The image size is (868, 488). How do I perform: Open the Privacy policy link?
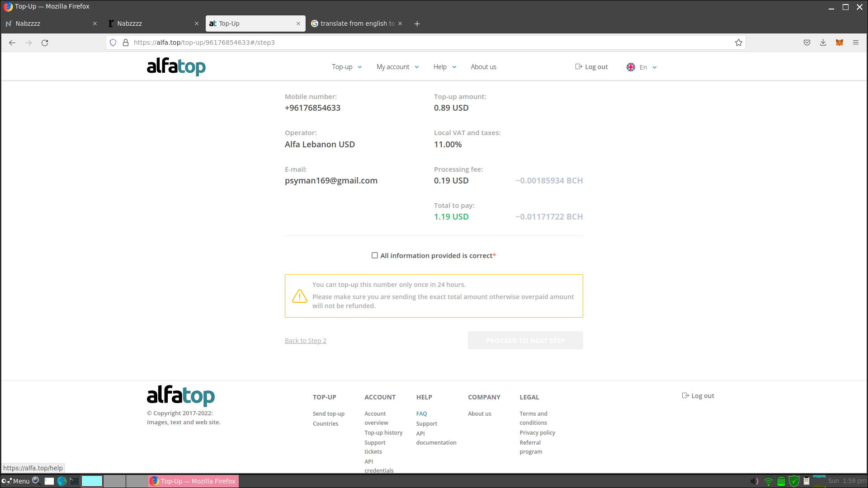(x=538, y=432)
